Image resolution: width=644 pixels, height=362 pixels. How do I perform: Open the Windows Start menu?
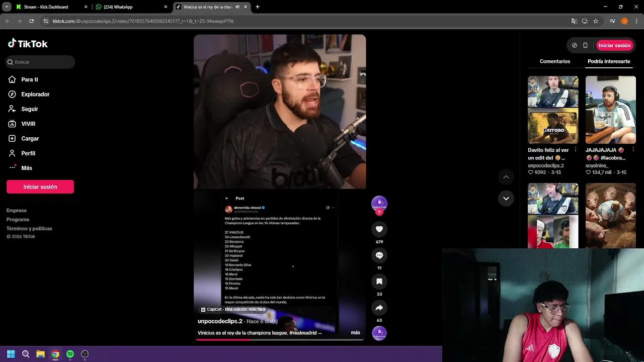(x=11, y=354)
